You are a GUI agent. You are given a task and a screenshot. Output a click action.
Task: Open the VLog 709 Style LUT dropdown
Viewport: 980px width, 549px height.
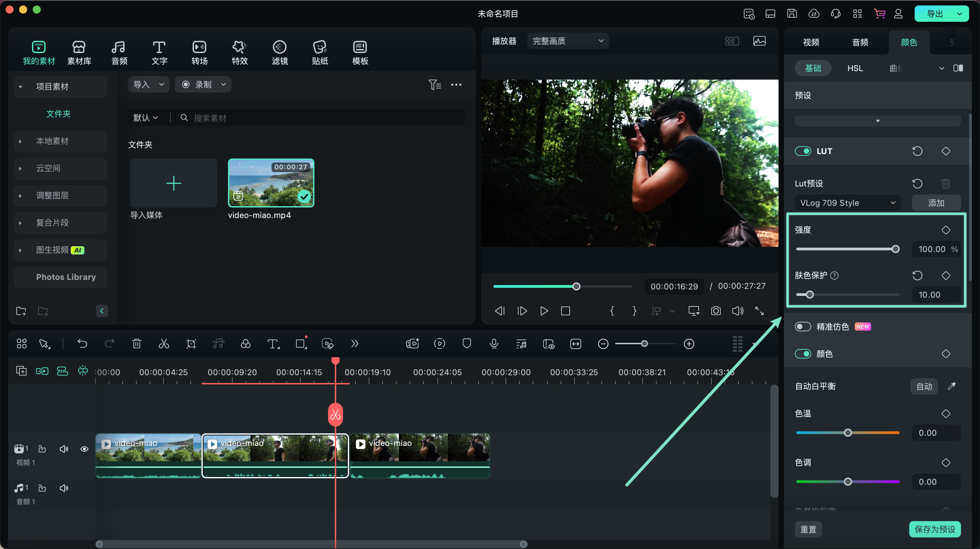(847, 203)
